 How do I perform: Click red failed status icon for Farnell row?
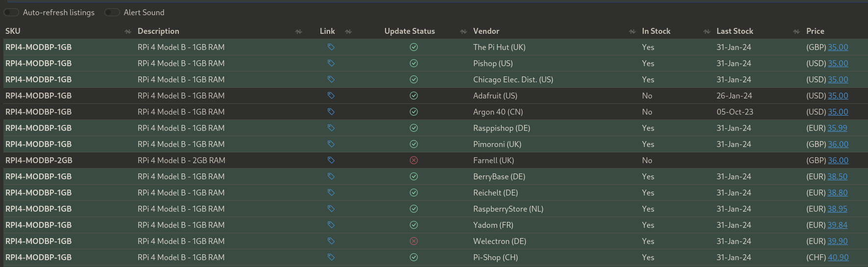tap(414, 160)
